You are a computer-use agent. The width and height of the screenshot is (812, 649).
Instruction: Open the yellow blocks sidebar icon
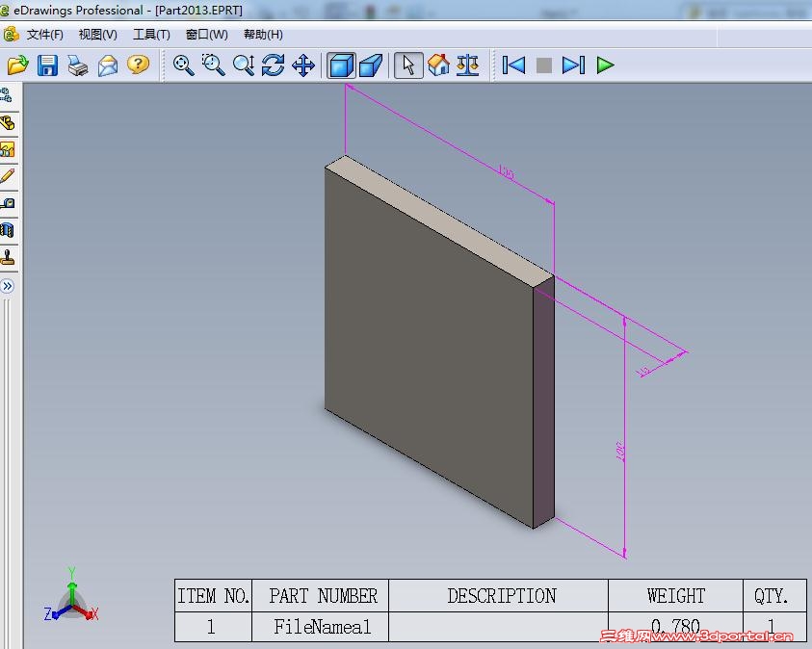pos(8,123)
